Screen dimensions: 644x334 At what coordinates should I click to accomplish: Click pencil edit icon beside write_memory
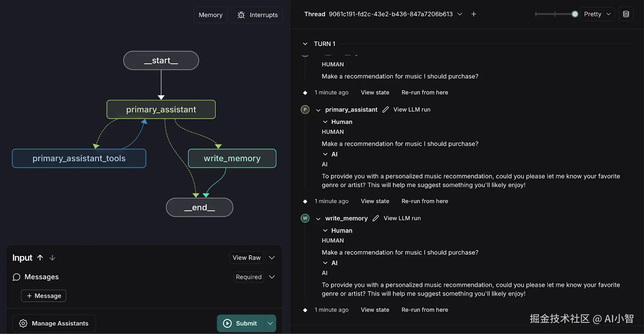(x=376, y=218)
